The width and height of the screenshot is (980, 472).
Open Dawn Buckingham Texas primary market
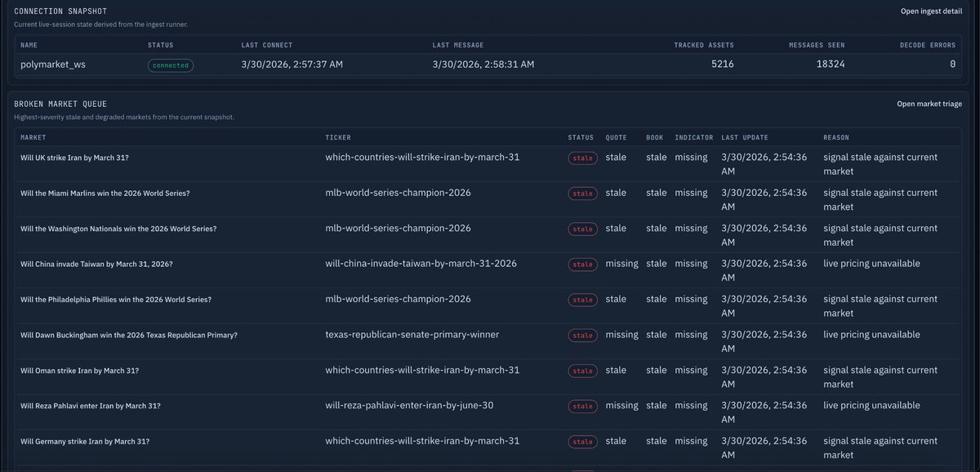[x=129, y=335]
